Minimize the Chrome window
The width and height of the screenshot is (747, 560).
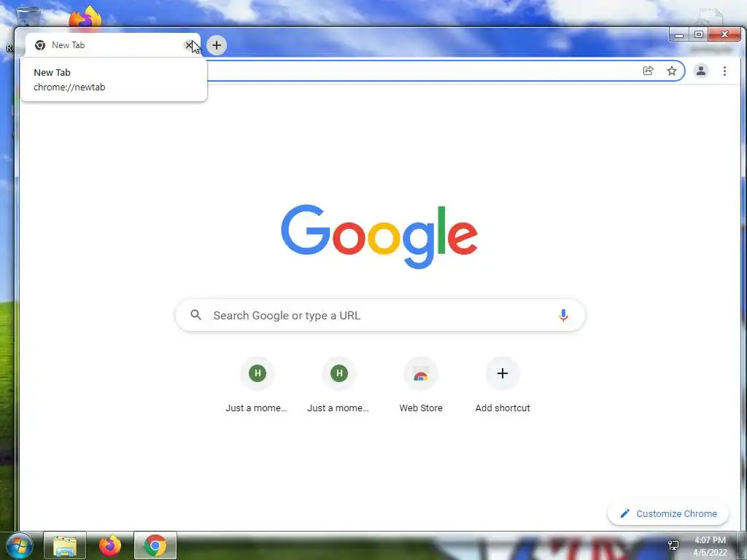[x=679, y=34]
